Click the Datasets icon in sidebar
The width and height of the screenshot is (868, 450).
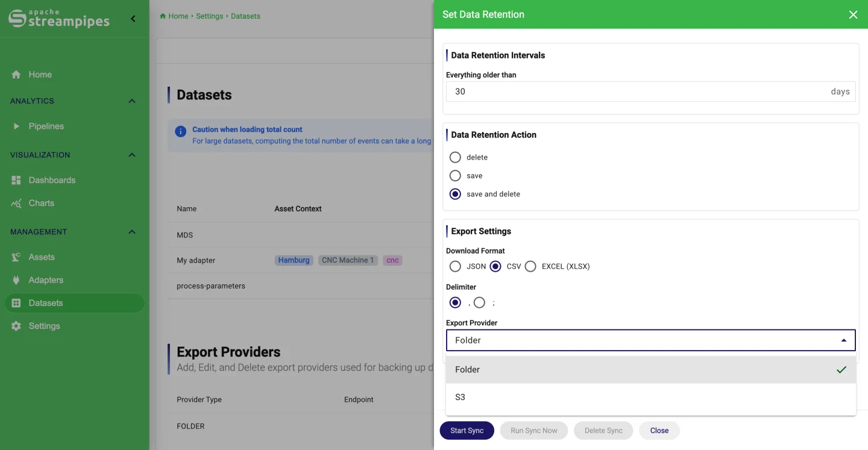tap(16, 303)
